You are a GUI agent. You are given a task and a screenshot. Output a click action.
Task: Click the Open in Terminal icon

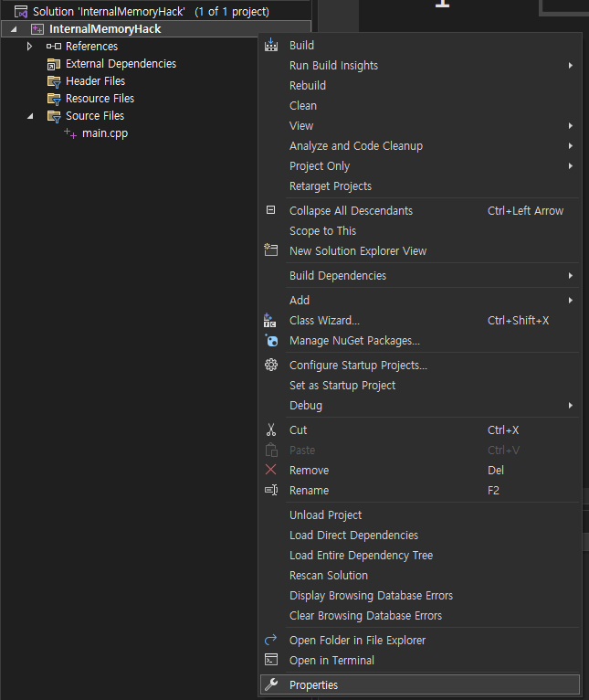pyautogui.click(x=270, y=661)
